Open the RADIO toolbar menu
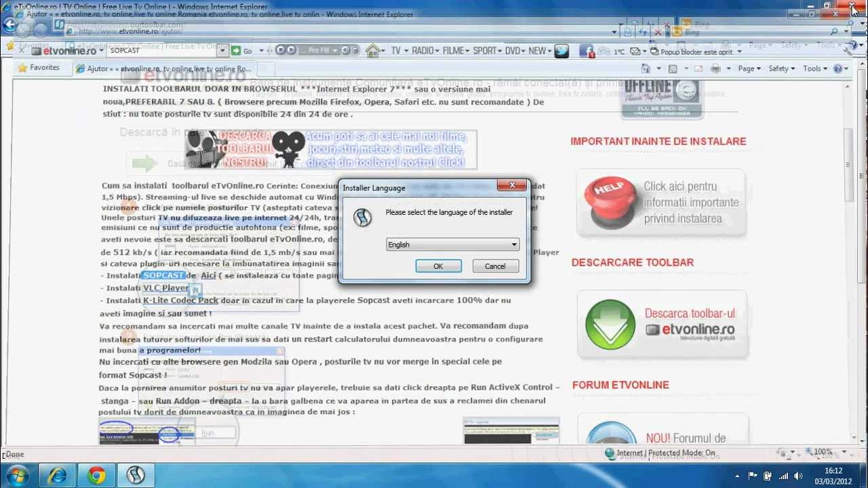 426,51
